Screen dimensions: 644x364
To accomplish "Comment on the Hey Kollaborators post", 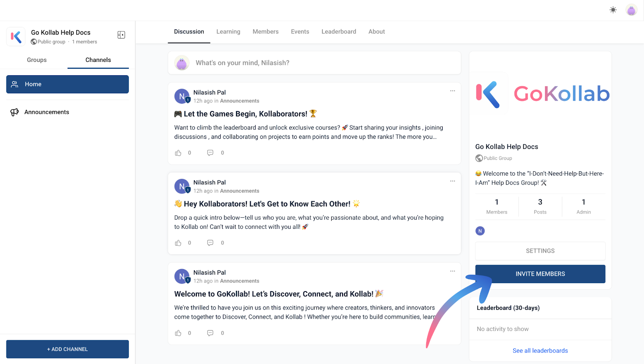I will pos(210,243).
